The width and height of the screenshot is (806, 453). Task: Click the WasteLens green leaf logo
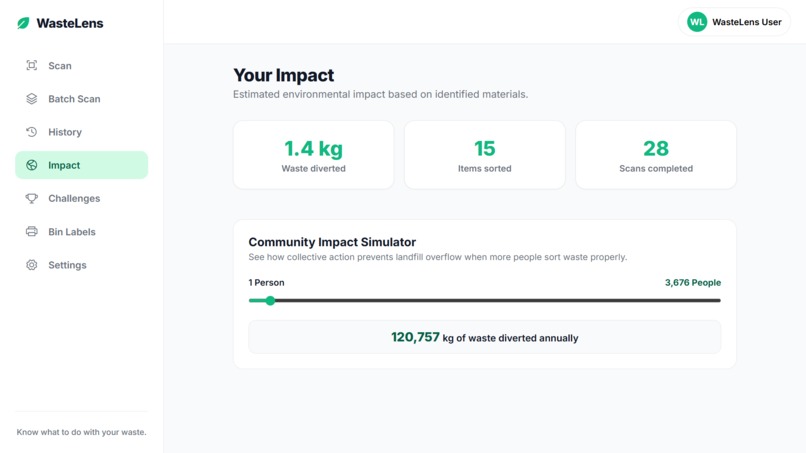[23, 23]
